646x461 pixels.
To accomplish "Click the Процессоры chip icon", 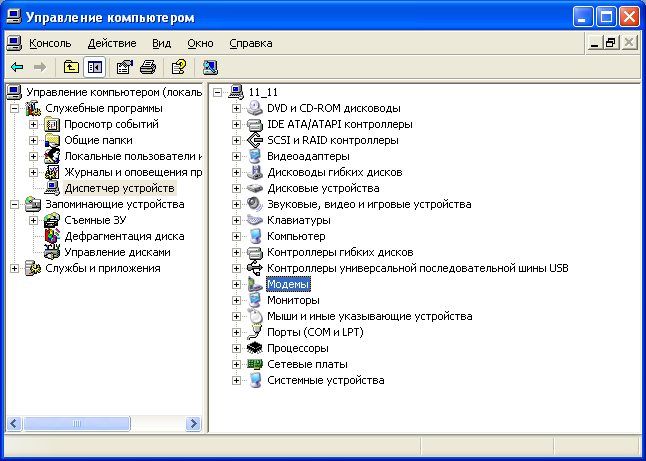I will point(255,349).
